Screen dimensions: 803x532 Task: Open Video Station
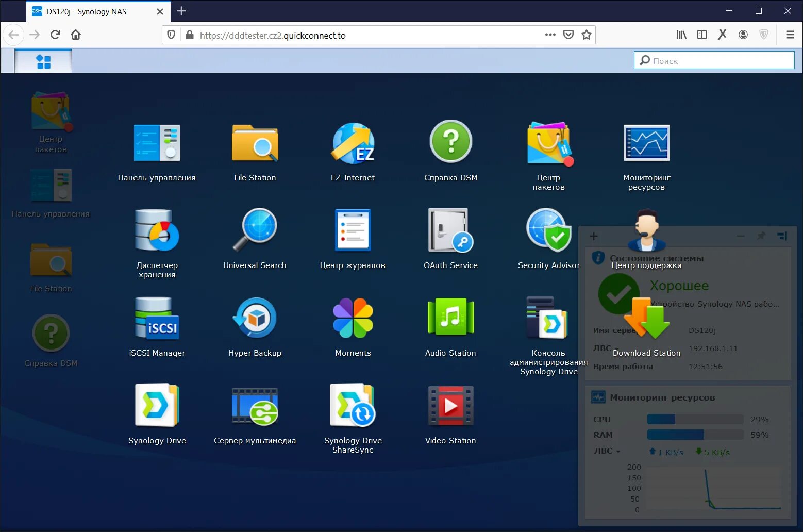[450, 406]
